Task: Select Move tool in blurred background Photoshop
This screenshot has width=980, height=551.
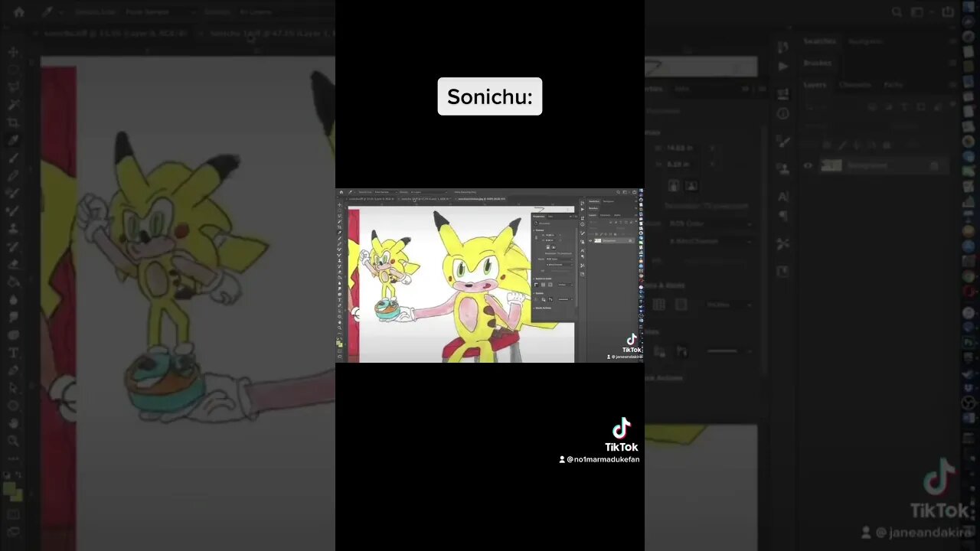Action: tap(13, 52)
